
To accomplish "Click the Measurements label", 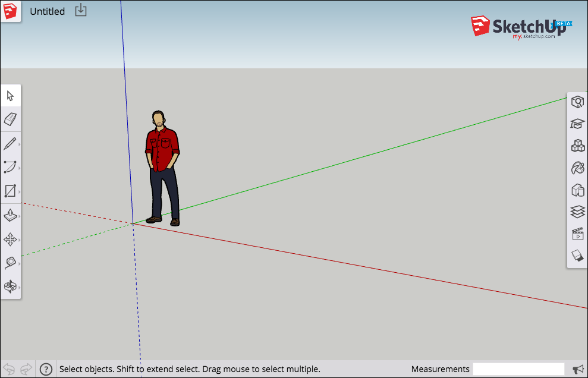I will 440,369.
